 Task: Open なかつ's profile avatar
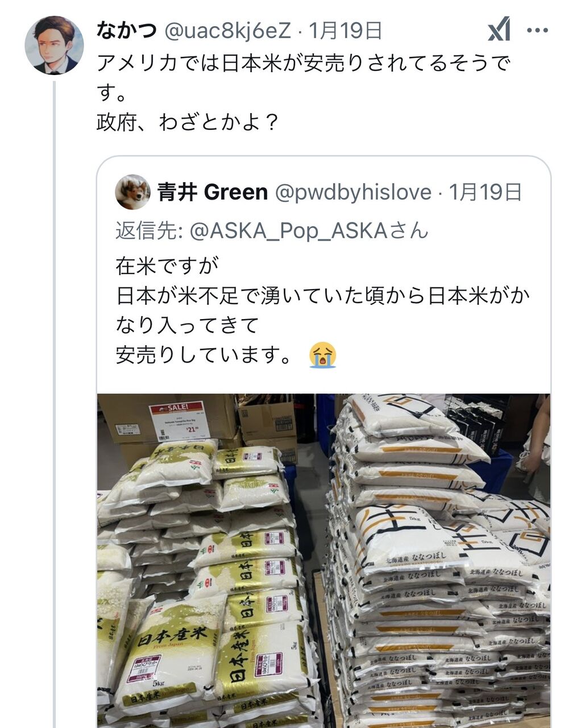coord(55,45)
